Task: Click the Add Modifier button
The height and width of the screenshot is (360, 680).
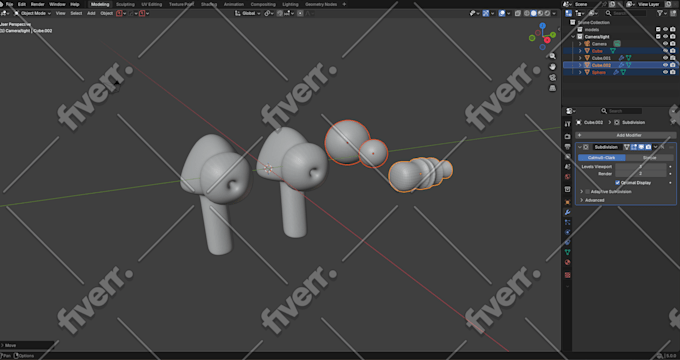Action: 625,135
